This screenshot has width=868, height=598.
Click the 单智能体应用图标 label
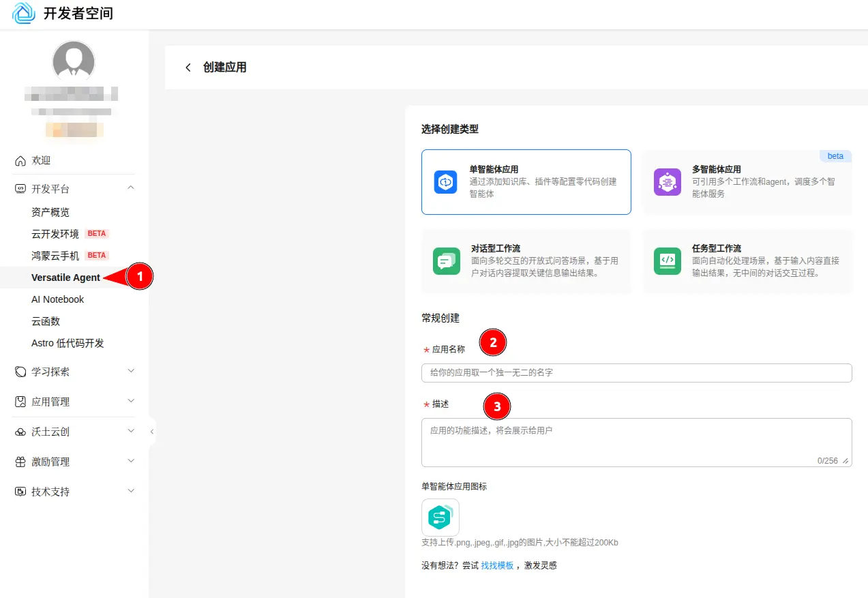click(454, 486)
